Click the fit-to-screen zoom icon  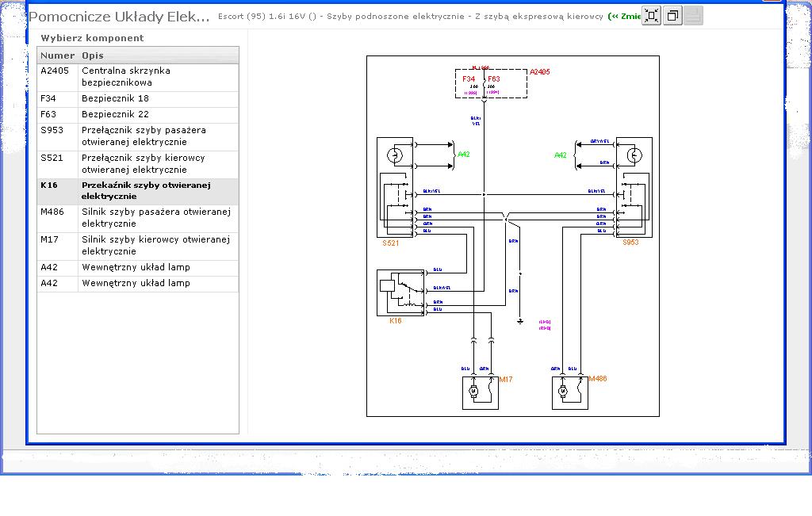point(651,16)
